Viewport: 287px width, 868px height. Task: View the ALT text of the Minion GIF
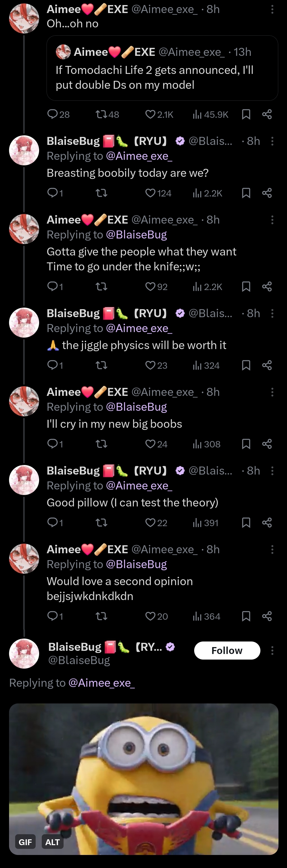[x=53, y=842]
